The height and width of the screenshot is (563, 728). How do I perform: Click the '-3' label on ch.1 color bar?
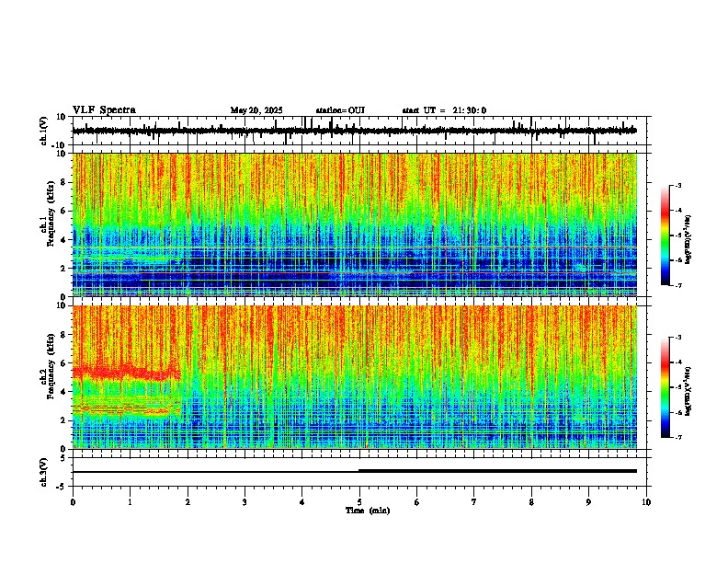(678, 185)
